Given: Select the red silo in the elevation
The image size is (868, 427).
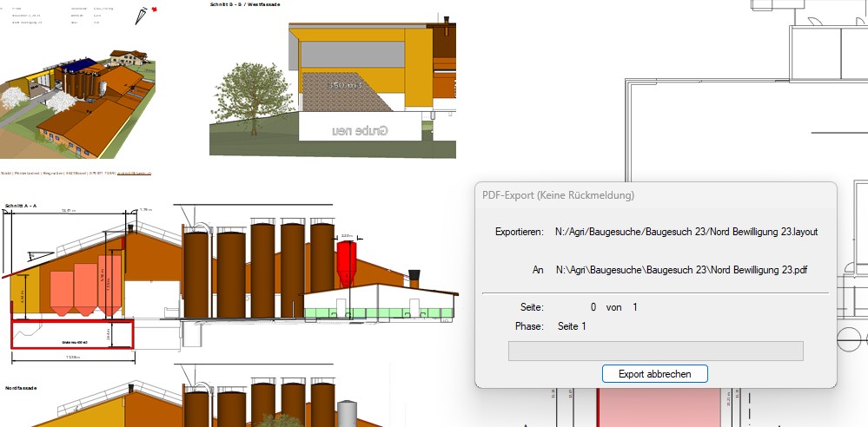Looking at the screenshot, I should (x=347, y=262).
